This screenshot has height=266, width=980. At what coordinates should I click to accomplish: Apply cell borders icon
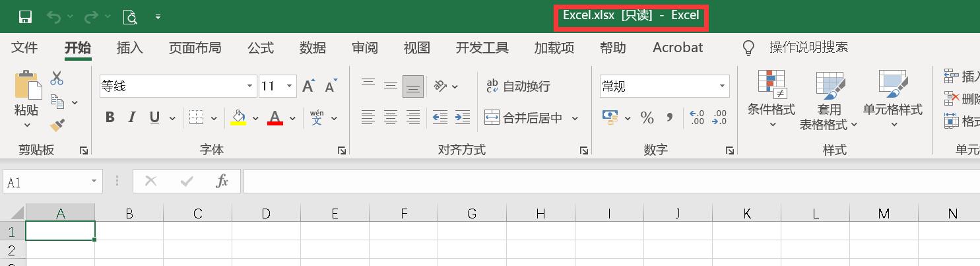tap(196, 117)
